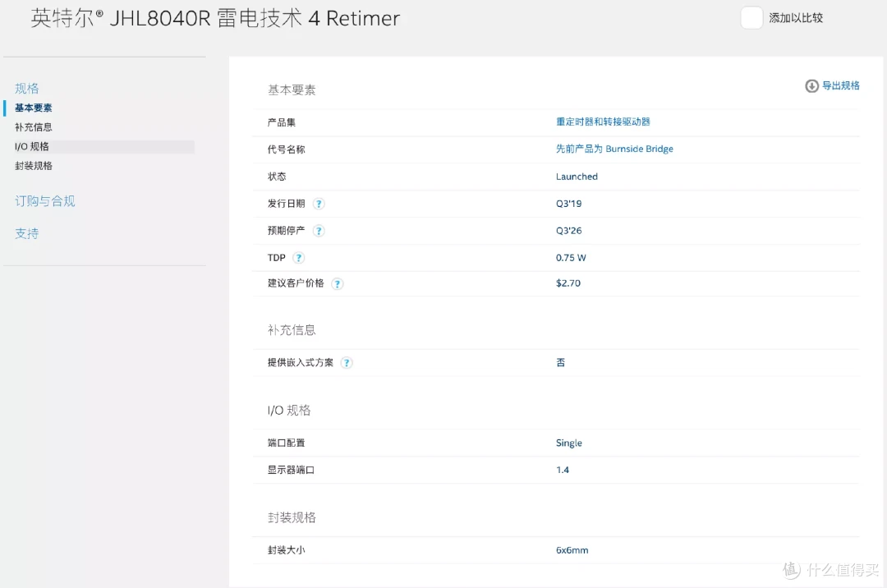Viewport: 887px width, 588px height.
Task: Click the help icon next to 发行日期
Action: [319, 204]
